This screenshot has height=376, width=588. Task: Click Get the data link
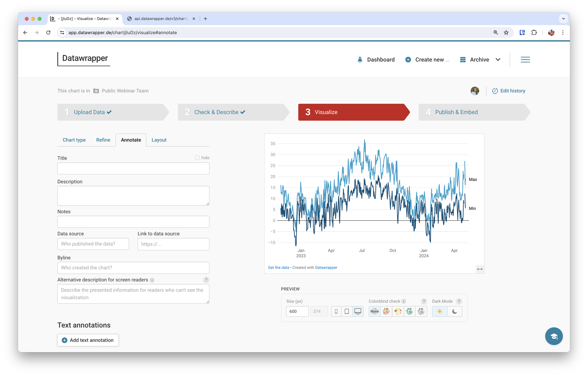278,268
